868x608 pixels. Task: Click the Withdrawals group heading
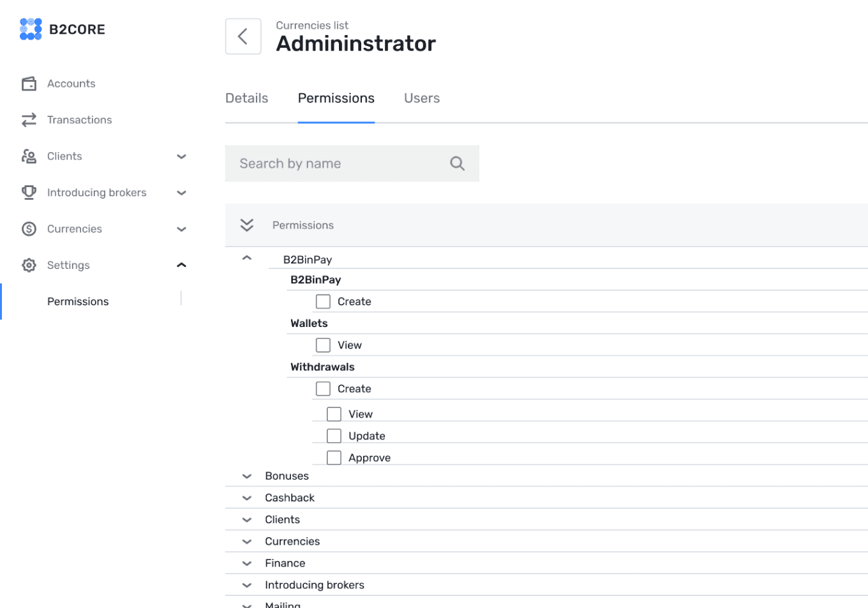click(x=322, y=367)
